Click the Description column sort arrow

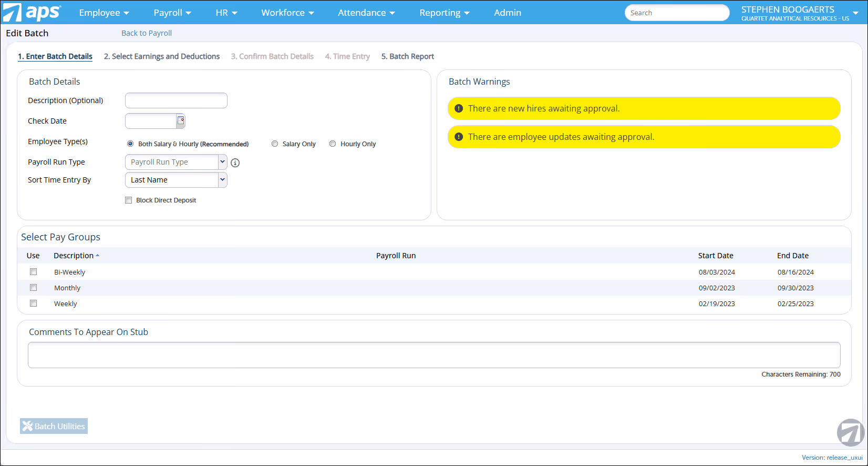[x=98, y=256]
